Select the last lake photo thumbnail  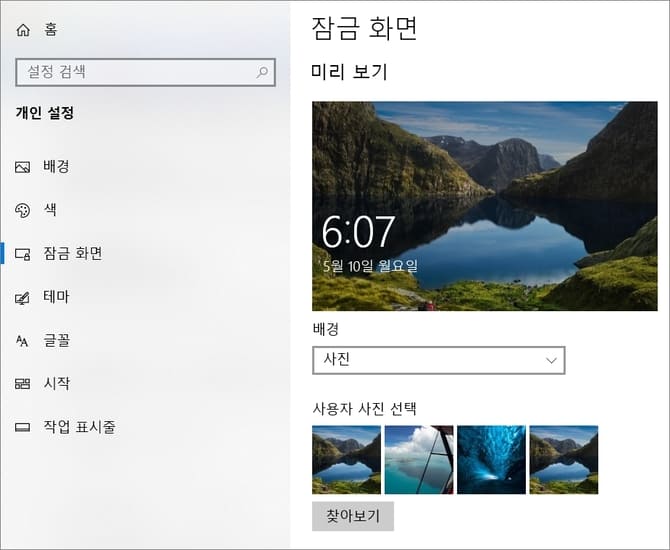coord(564,460)
